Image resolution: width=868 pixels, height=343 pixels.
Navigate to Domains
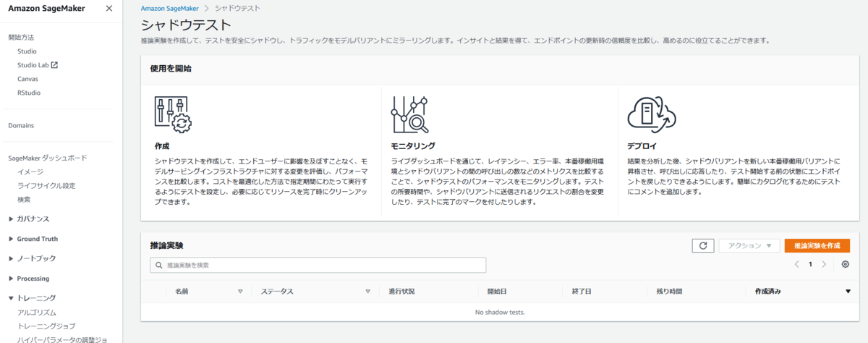pos(21,125)
